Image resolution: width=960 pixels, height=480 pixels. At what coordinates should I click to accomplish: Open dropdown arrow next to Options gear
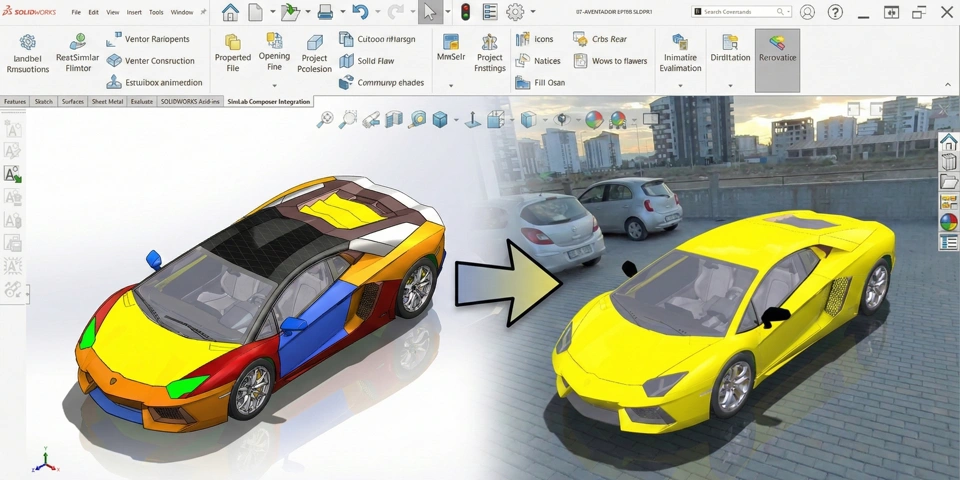tap(533, 12)
